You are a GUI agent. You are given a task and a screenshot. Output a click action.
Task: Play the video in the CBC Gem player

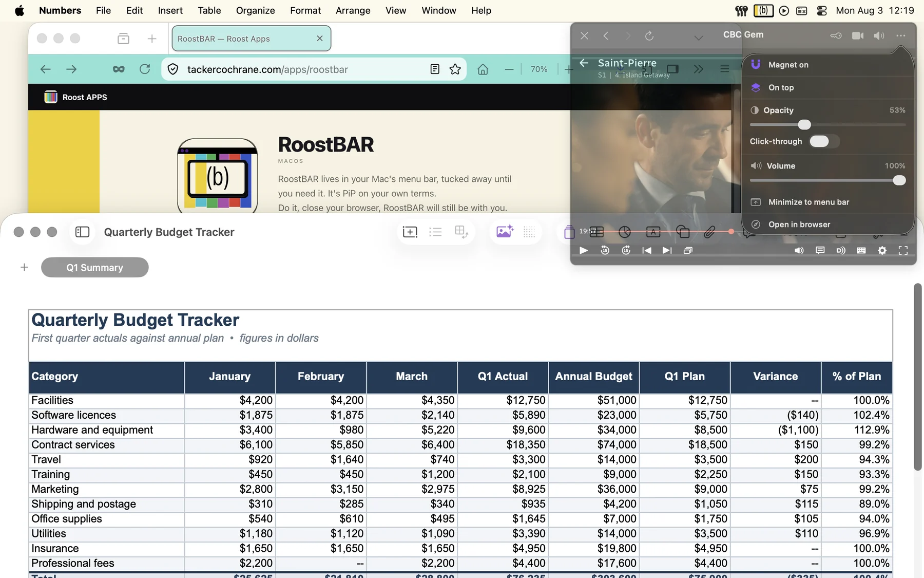click(x=584, y=250)
